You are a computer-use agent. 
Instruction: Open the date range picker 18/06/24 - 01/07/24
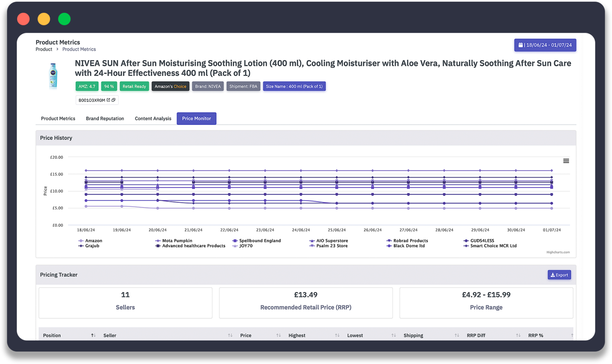click(x=545, y=45)
